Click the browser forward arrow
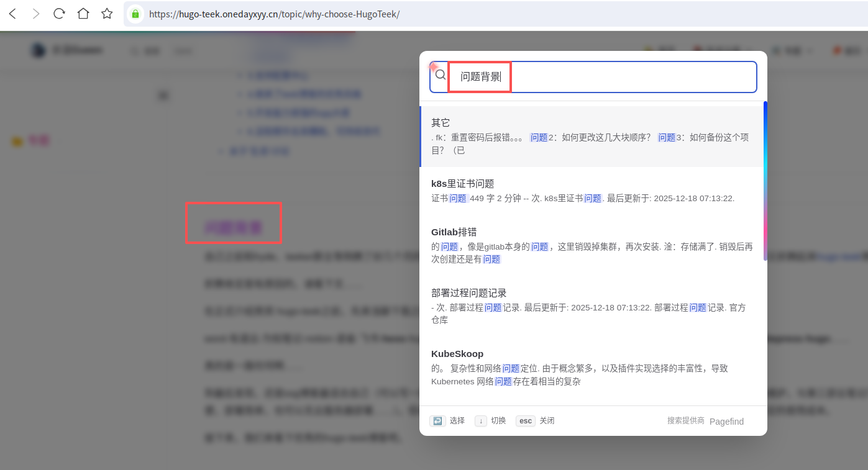 coord(35,14)
